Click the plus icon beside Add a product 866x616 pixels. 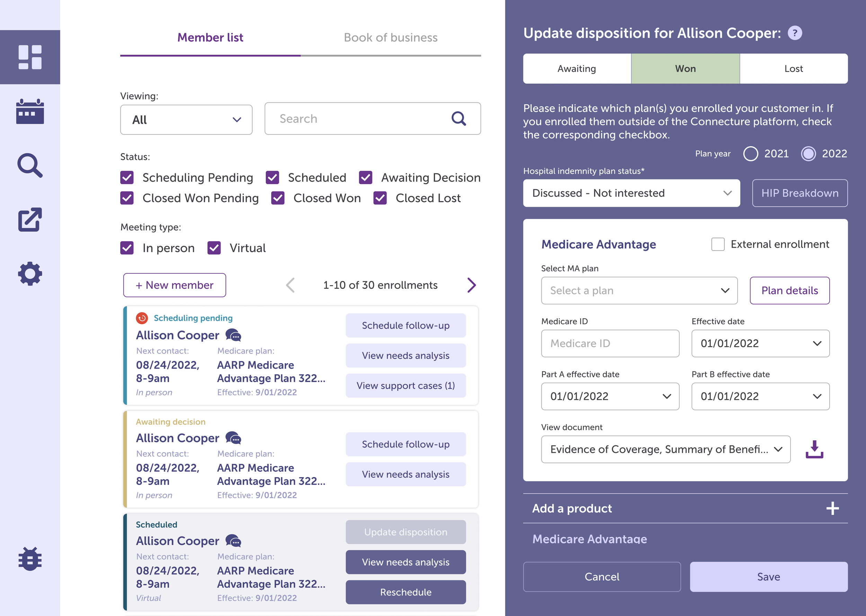click(x=833, y=508)
